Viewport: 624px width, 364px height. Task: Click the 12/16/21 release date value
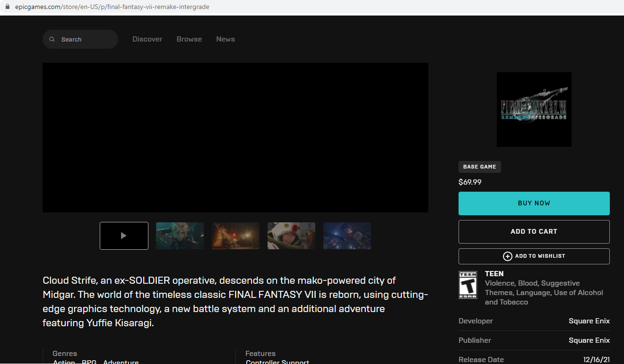pos(597,360)
